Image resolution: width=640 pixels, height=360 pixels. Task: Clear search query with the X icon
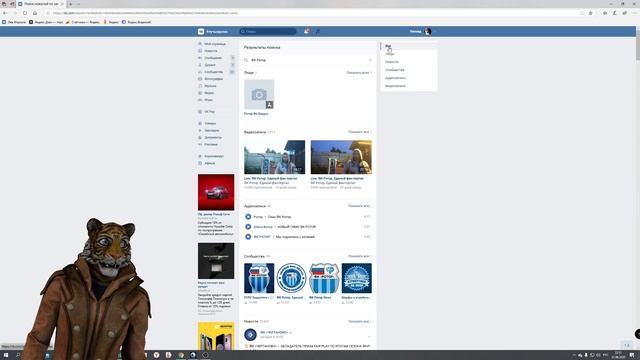370,60
